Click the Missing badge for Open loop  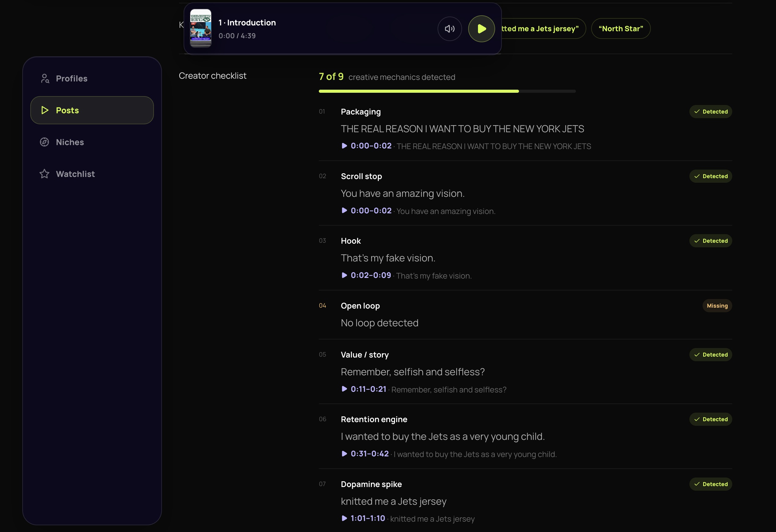point(717,305)
